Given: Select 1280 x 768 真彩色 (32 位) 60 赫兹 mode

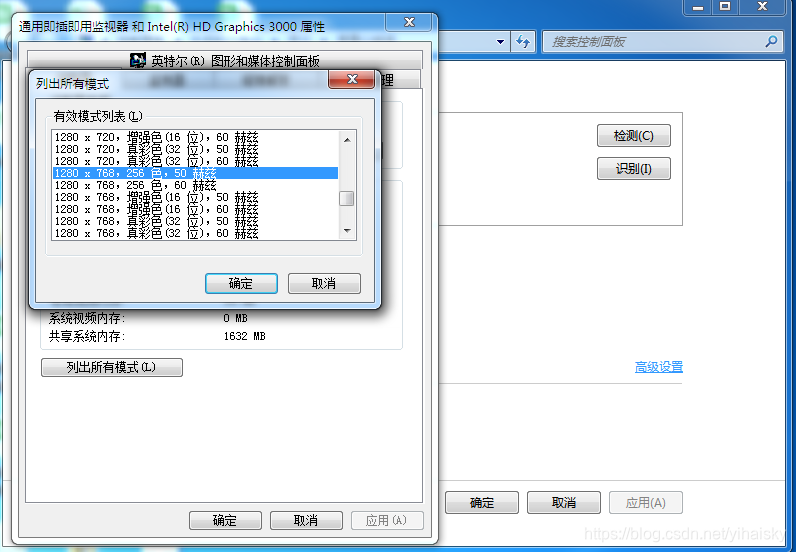Looking at the screenshot, I should (195, 233).
